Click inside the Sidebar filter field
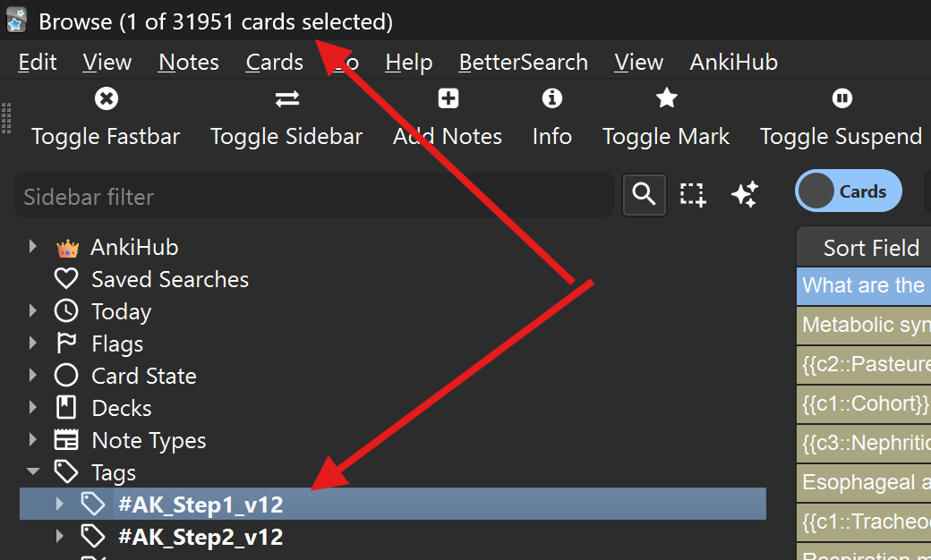931x560 pixels. click(313, 197)
